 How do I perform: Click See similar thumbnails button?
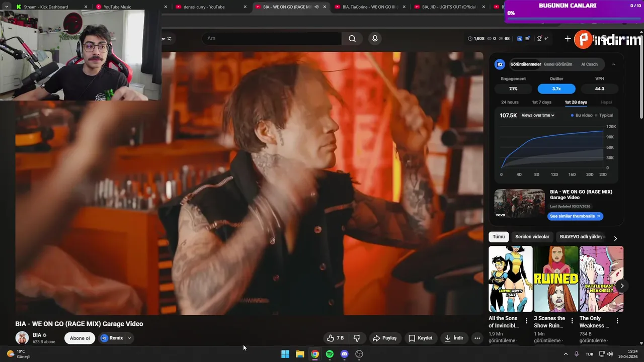pos(575,216)
